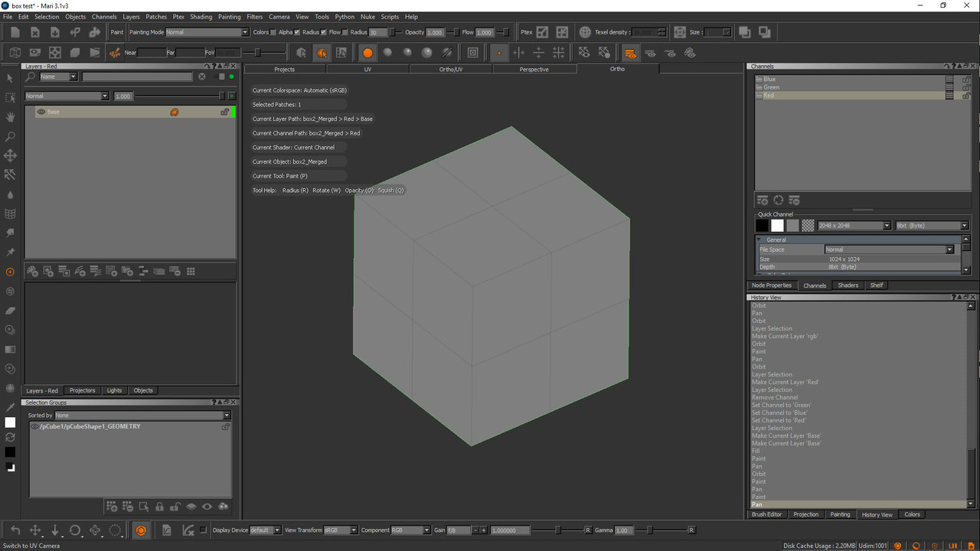Switch to the UV view tab
Image resolution: width=980 pixels, height=551 pixels.
367,69
